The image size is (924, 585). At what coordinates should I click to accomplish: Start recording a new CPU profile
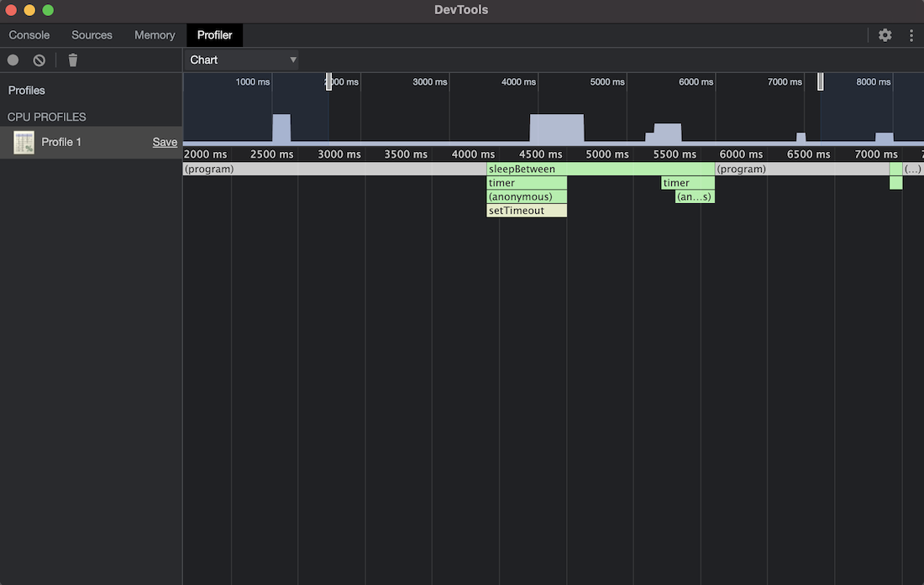(x=12, y=60)
